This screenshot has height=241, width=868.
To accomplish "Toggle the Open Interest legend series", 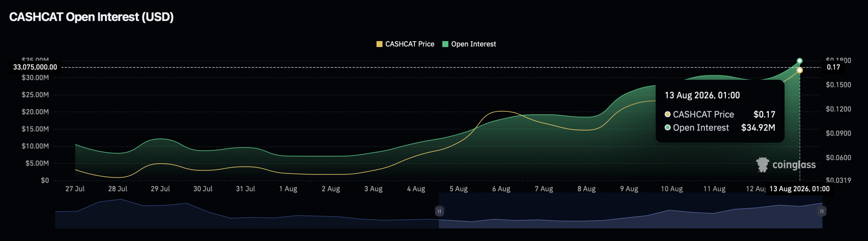I will click(x=469, y=44).
